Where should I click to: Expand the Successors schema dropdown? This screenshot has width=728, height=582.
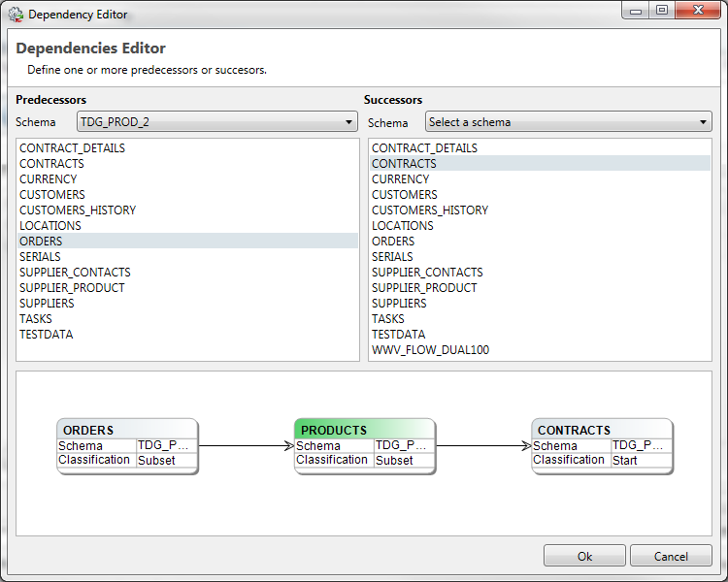point(568,122)
